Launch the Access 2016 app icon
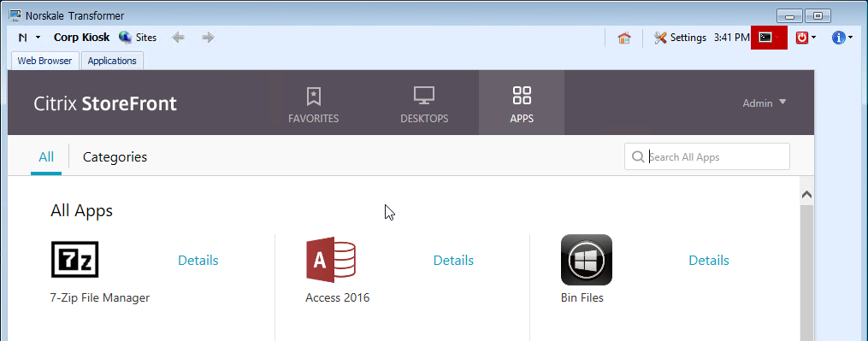868x341 pixels. (330, 260)
